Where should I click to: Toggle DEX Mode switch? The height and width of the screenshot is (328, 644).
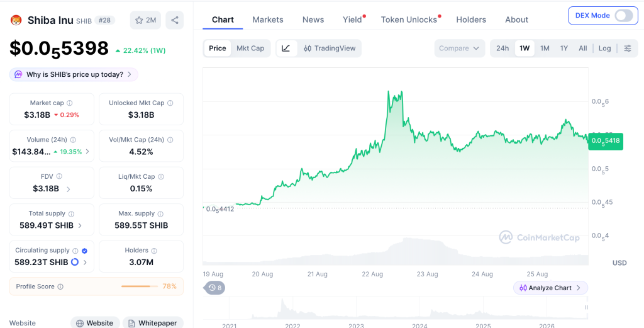pos(624,16)
